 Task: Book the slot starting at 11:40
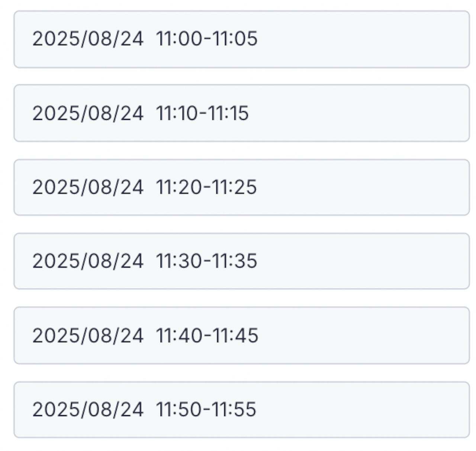point(242,335)
